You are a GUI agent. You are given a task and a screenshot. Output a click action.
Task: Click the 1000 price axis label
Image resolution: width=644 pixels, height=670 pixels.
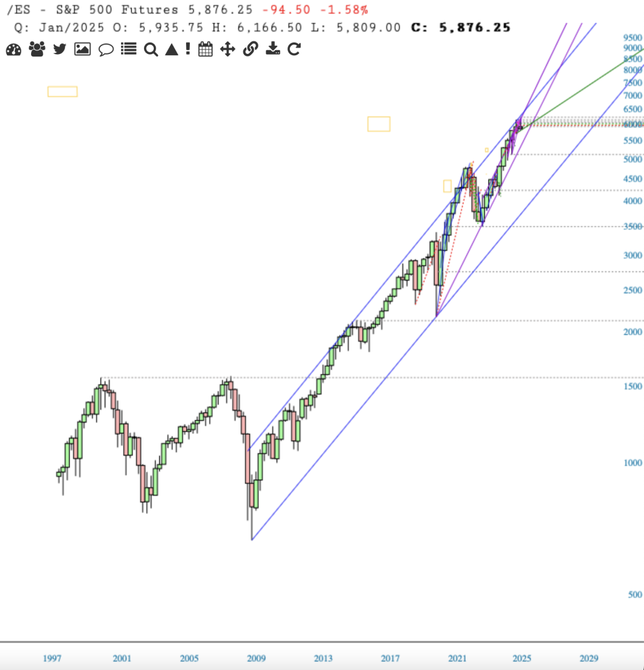pyautogui.click(x=633, y=463)
